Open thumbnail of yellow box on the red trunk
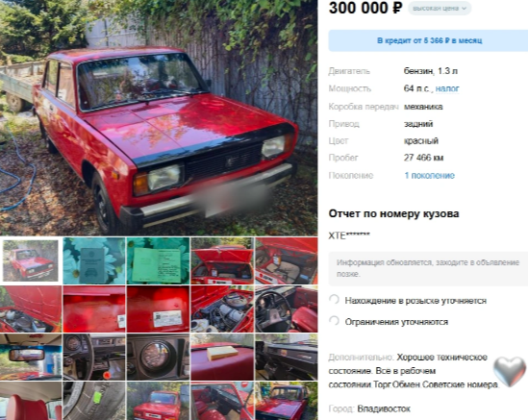 click(x=222, y=358)
